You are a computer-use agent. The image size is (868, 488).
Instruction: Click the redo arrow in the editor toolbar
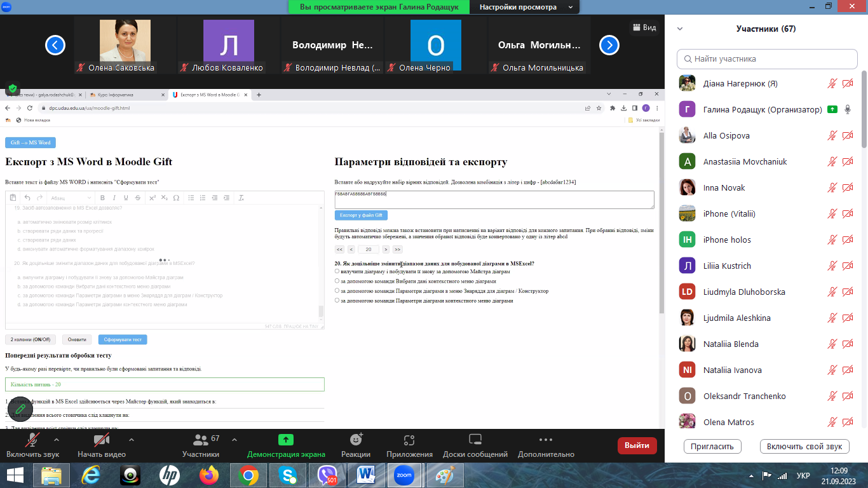39,198
